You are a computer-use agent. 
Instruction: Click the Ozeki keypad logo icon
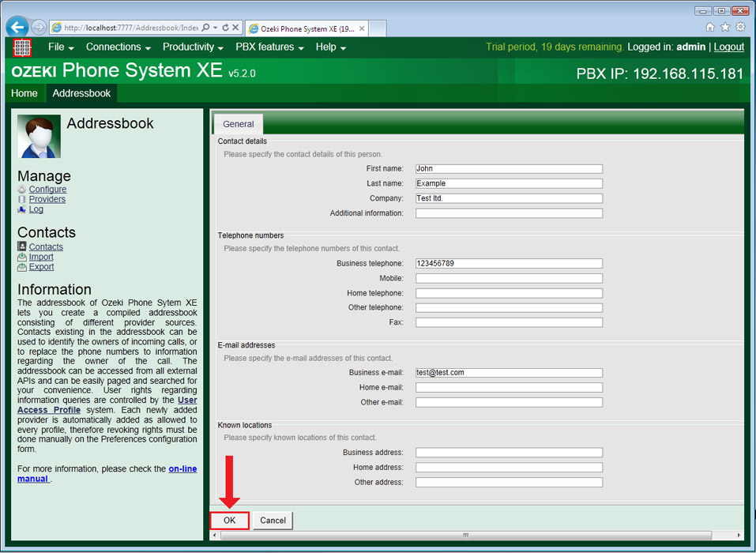coord(22,47)
